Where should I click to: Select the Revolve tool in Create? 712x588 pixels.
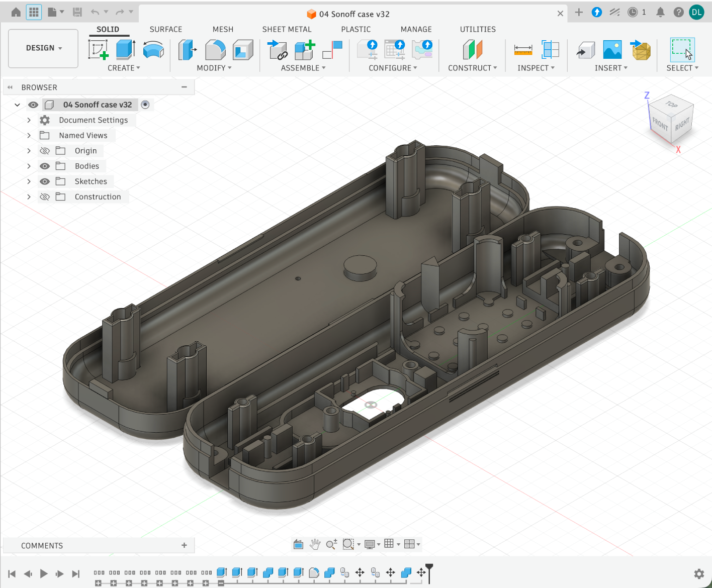coord(153,50)
